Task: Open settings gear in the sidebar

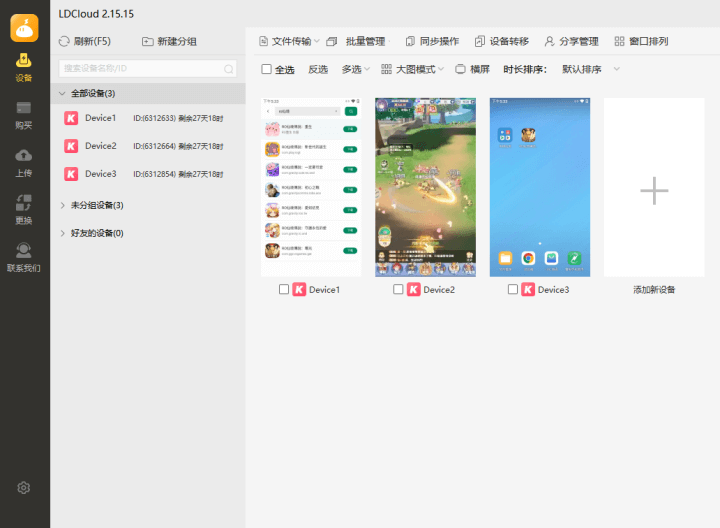Action: (24, 487)
